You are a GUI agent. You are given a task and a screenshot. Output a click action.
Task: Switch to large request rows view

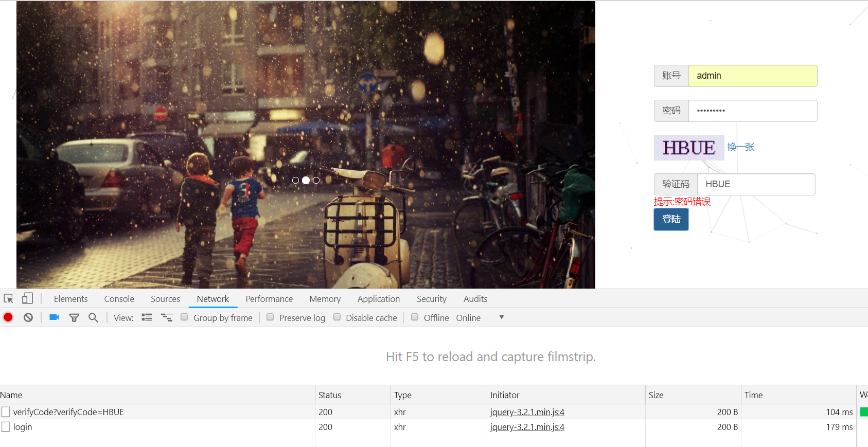pyautogui.click(x=147, y=317)
